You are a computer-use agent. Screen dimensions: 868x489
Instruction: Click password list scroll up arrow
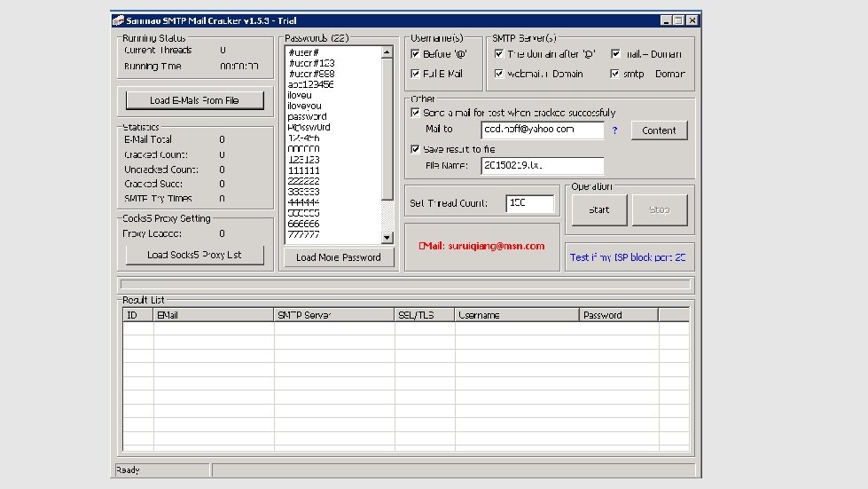pos(387,52)
